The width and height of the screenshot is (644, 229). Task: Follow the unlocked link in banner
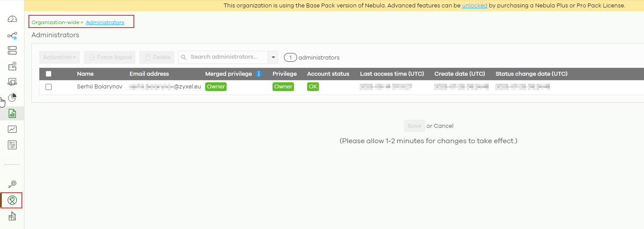coord(474,6)
